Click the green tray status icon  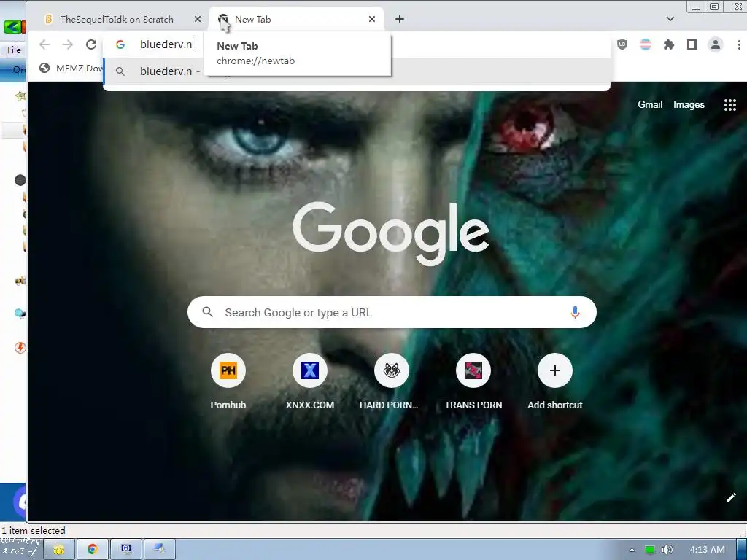[650, 550]
